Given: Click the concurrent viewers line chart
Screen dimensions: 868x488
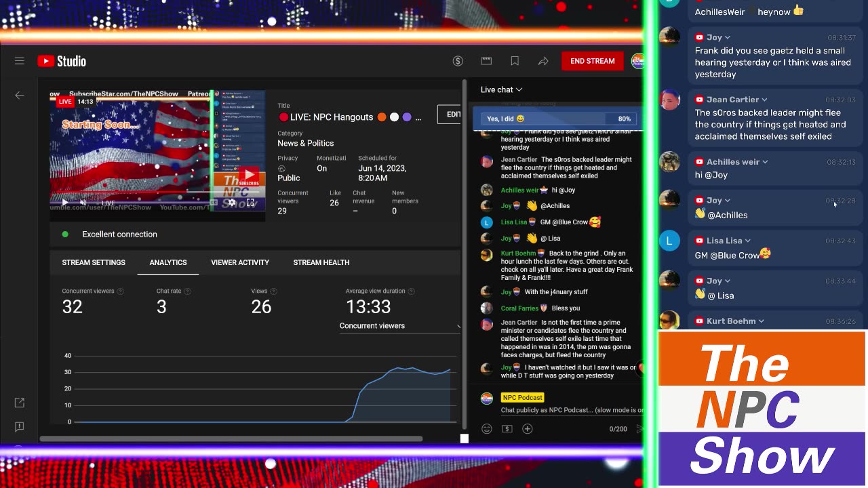Looking at the screenshot, I should pos(264,388).
